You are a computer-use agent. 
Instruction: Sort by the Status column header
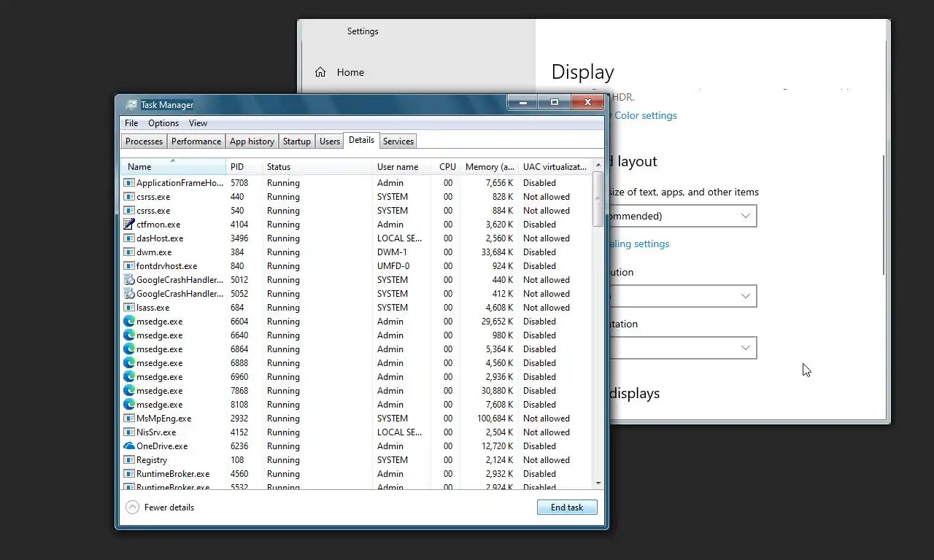click(317, 167)
